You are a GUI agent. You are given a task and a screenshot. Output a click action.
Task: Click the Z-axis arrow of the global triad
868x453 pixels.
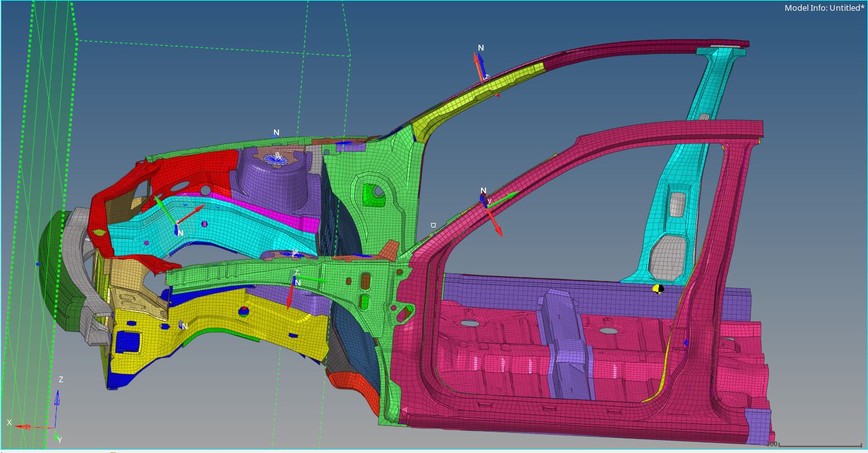click(x=57, y=399)
